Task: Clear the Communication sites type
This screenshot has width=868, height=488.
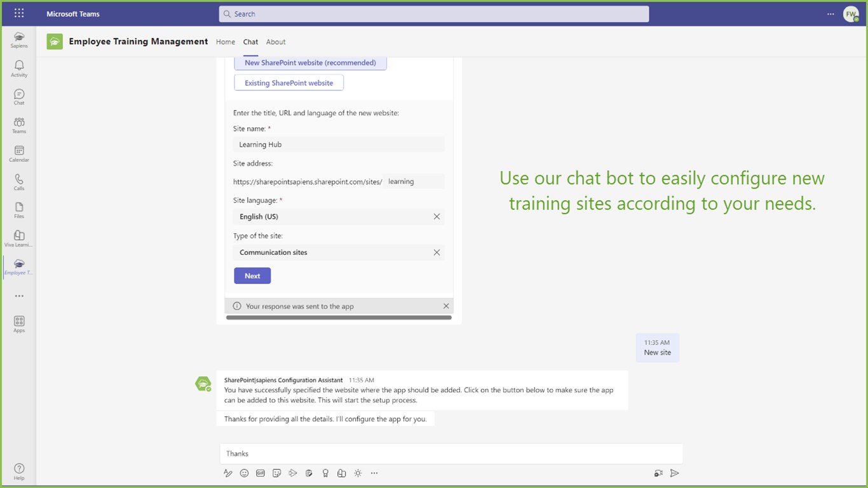Action: 437,252
